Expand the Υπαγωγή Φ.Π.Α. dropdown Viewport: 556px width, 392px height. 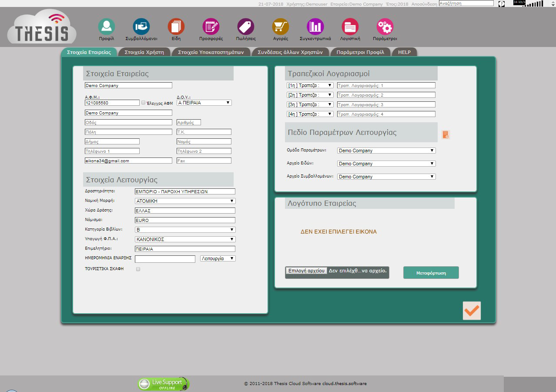(x=185, y=239)
